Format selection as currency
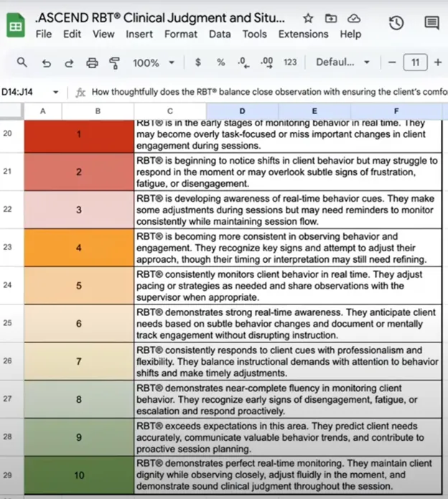 197,62
